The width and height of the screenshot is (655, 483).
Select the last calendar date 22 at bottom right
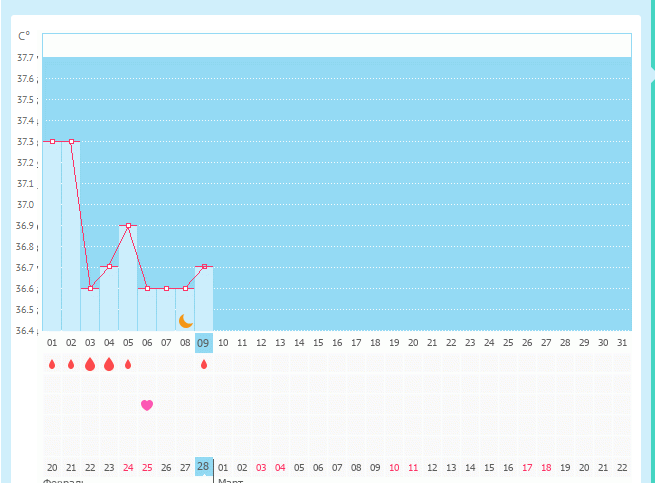pyautogui.click(x=622, y=467)
